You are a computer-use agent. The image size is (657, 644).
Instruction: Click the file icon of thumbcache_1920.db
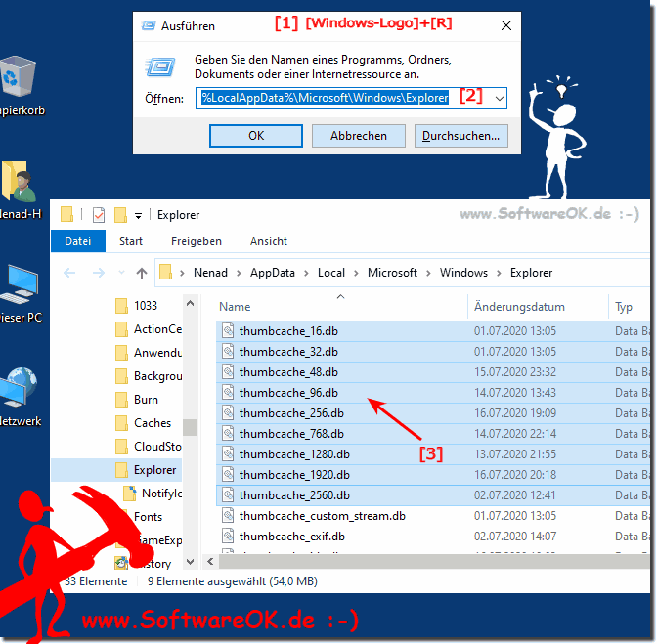228,474
